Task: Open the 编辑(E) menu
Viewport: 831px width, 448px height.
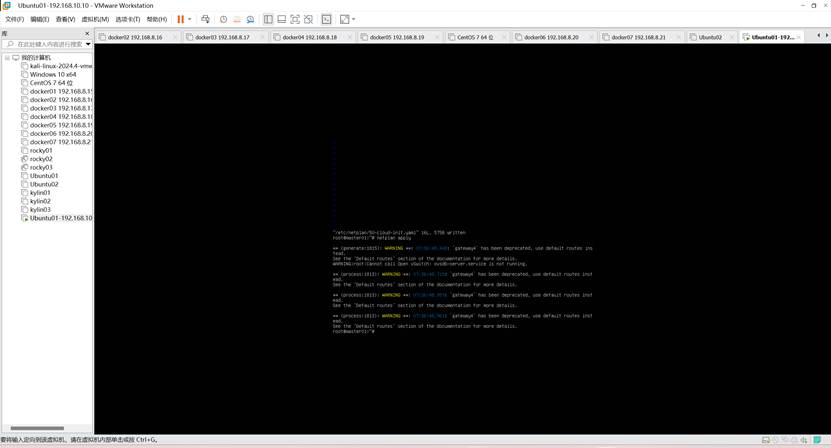Action: pos(40,19)
